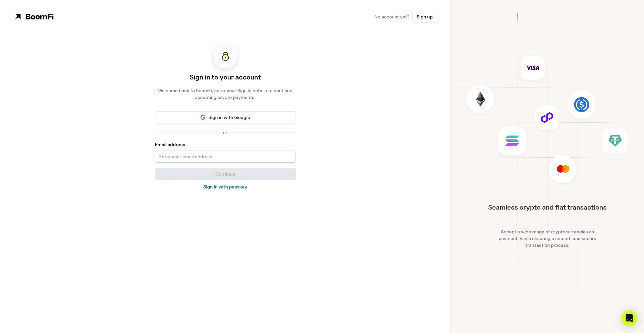Click the Sign in to your account heading
The width and height of the screenshot is (644, 333).
(x=225, y=77)
